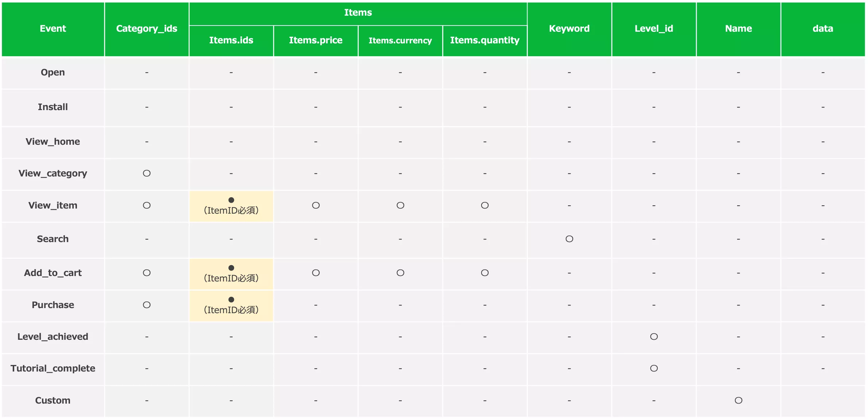Image resolution: width=868 pixels, height=420 pixels.
Task: Click the Items.quantity circle in the Add_to_cart row
Action: pos(484,273)
